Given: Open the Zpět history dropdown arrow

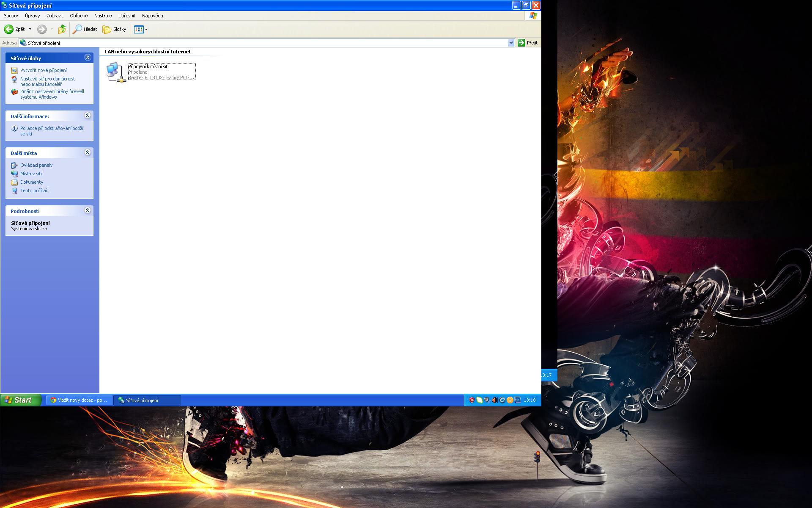Looking at the screenshot, I should [x=30, y=29].
